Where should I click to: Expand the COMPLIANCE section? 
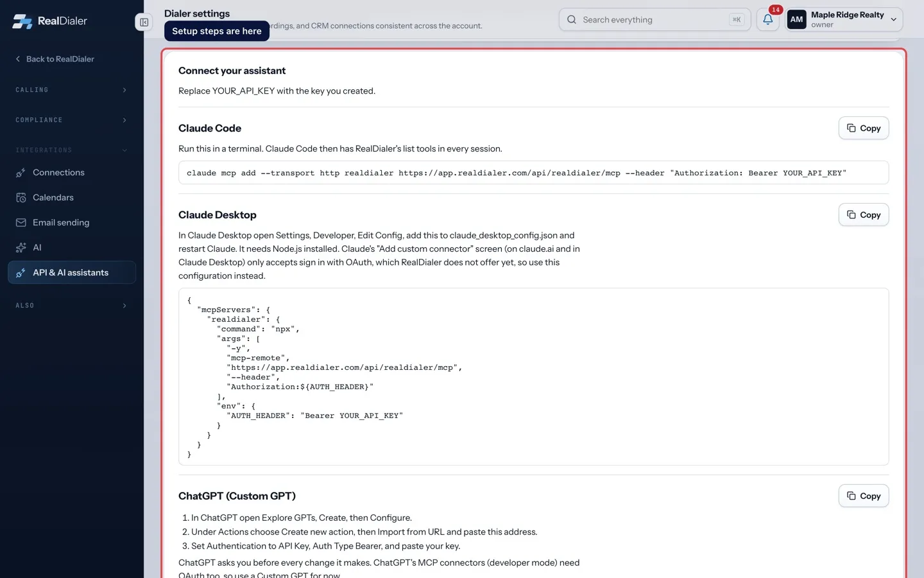tap(71, 120)
